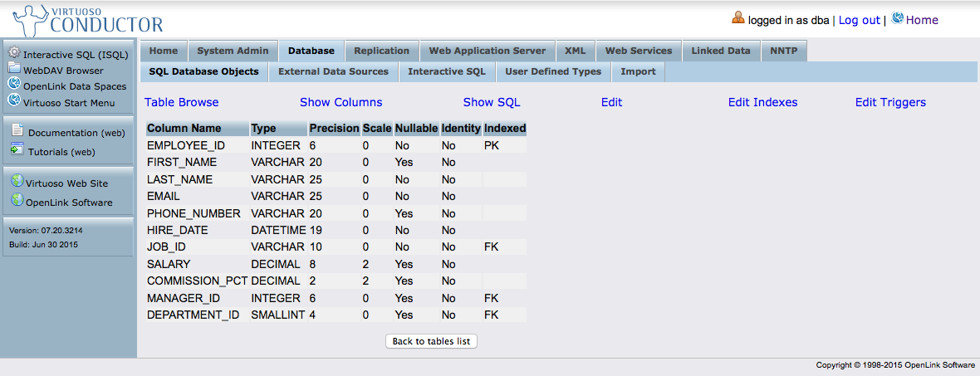Click the OpenLink Data Spaces globe icon
This screenshot has height=376, width=980.
[14, 85]
